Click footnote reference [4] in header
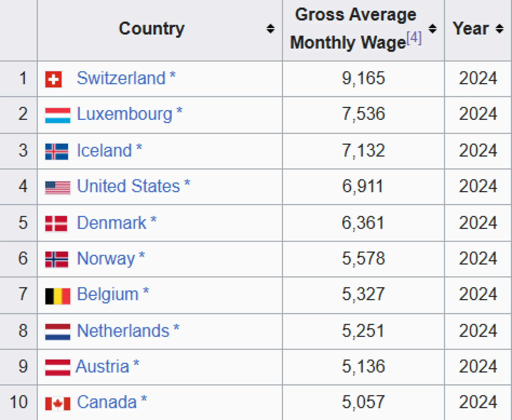The width and height of the screenshot is (512, 420). click(x=414, y=38)
